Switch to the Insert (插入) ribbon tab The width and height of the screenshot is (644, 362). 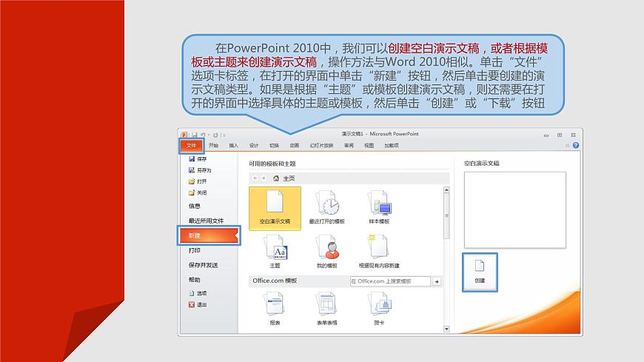[x=233, y=145]
